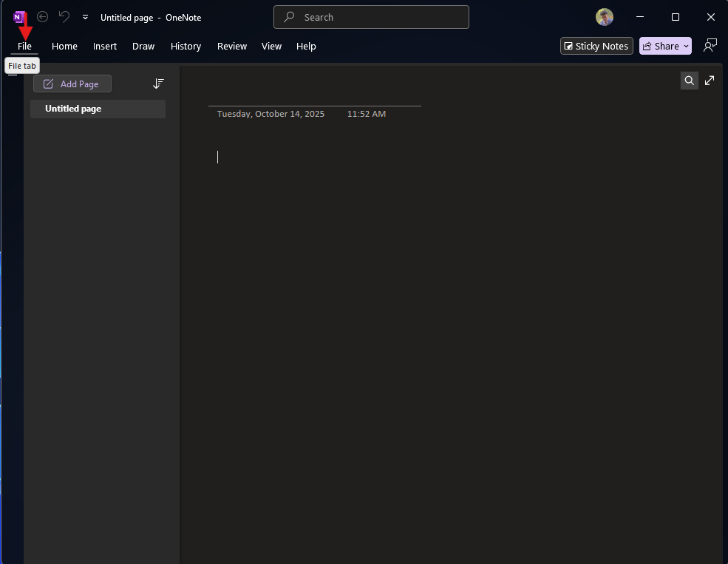Toggle full page view expand arrows

tap(710, 81)
